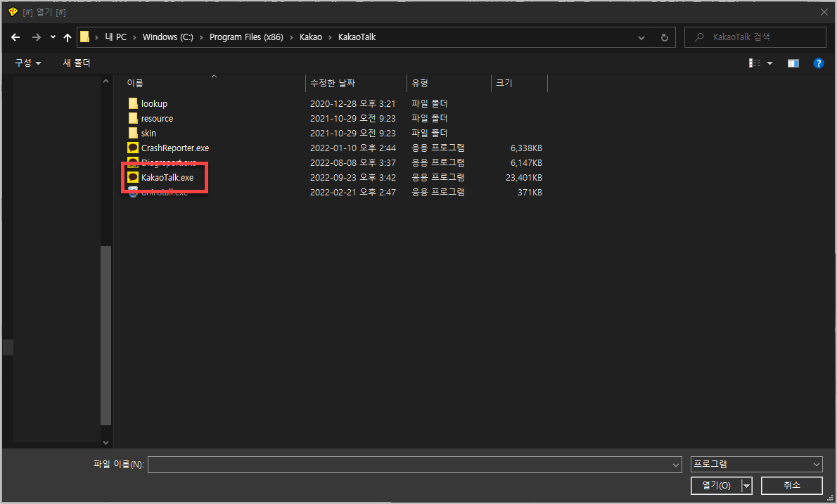Select Program Files (x86) breadcrumb
The image size is (837, 504).
[246, 37]
